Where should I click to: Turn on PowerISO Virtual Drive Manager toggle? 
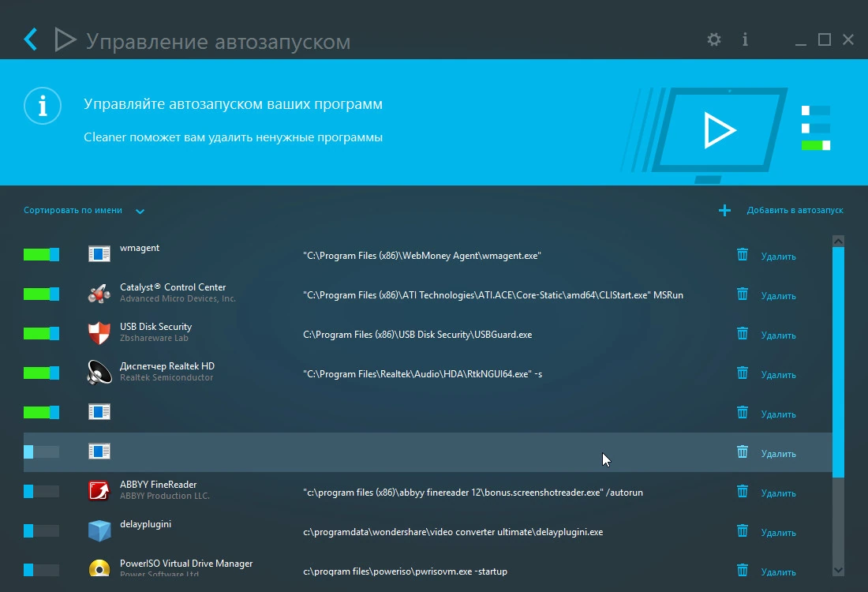tap(42, 570)
